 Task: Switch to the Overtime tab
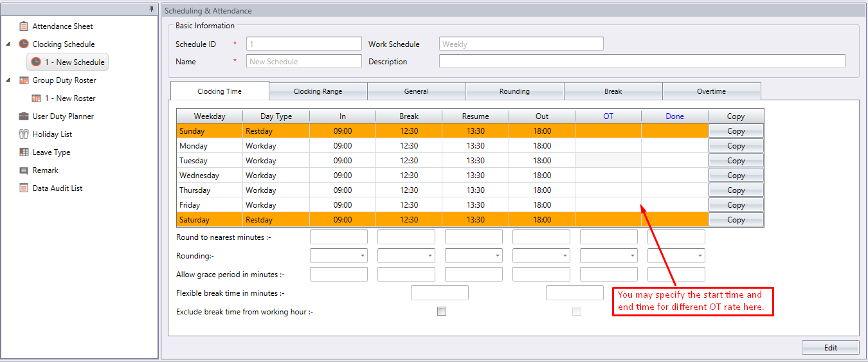[x=711, y=91]
